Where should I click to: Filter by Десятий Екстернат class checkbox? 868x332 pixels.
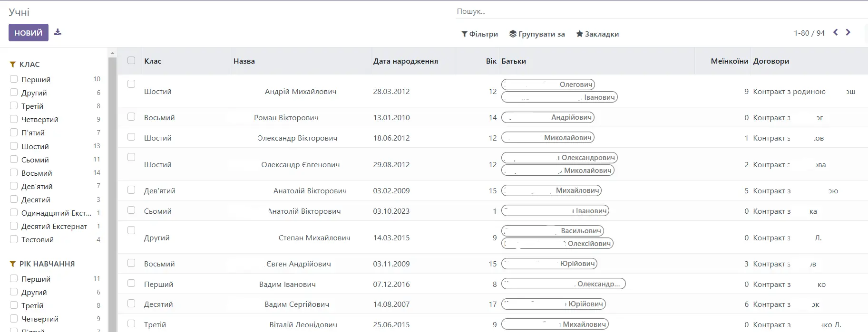pyautogui.click(x=14, y=226)
